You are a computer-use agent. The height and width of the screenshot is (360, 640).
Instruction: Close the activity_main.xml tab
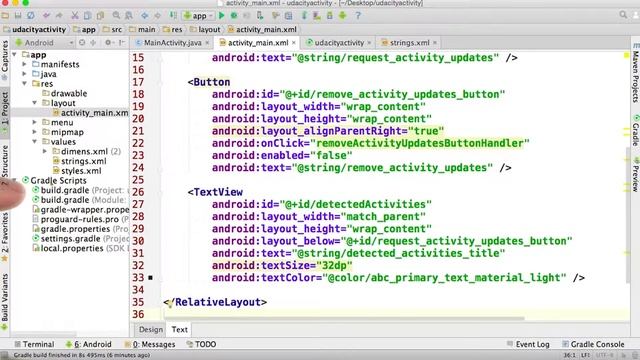[293, 42]
